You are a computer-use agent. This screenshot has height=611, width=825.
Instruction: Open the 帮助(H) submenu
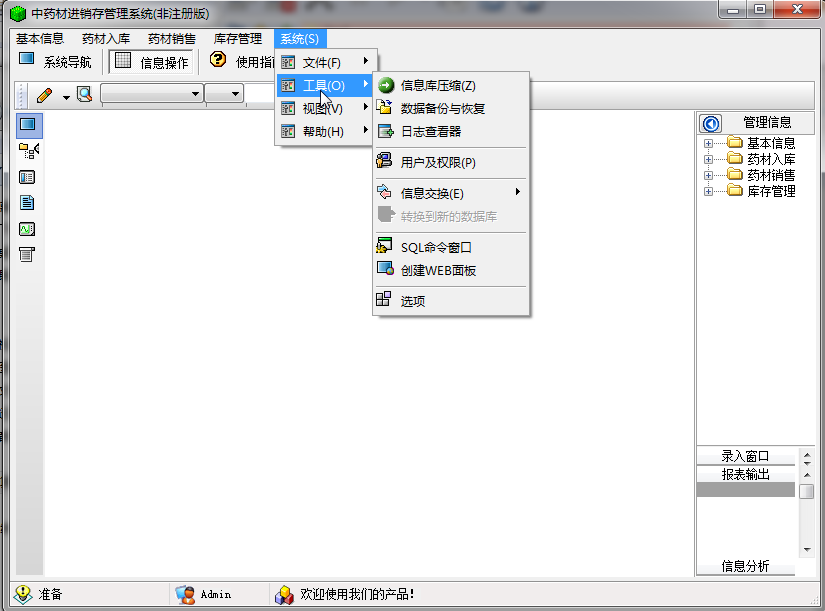tap(326, 132)
